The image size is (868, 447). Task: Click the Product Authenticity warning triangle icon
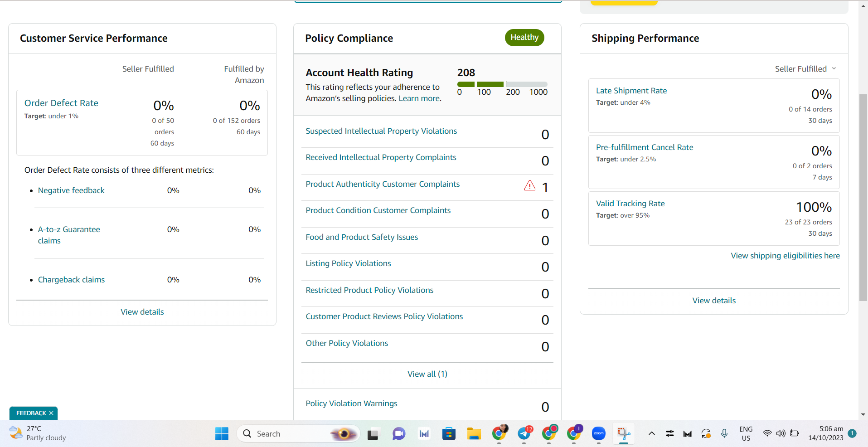tap(529, 185)
